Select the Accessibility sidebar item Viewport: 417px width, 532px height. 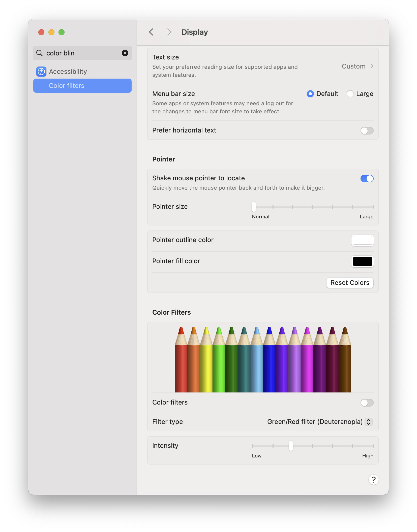pyautogui.click(x=68, y=72)
